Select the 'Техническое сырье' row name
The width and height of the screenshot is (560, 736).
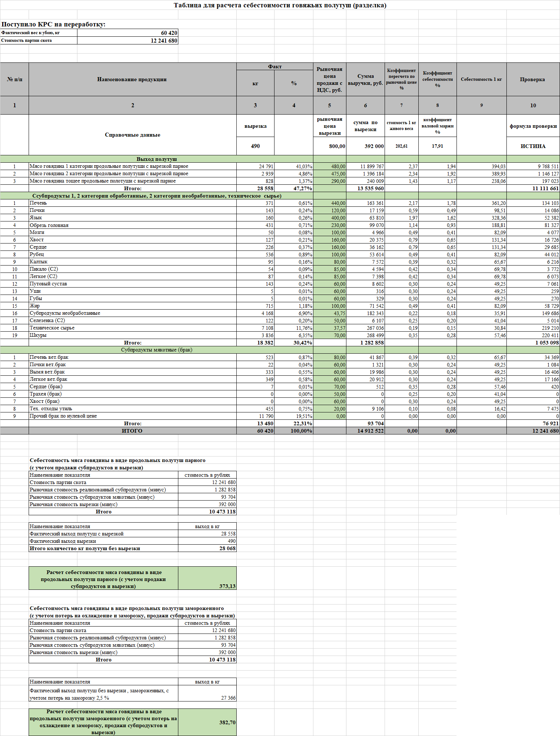click(x=132, y=328)
